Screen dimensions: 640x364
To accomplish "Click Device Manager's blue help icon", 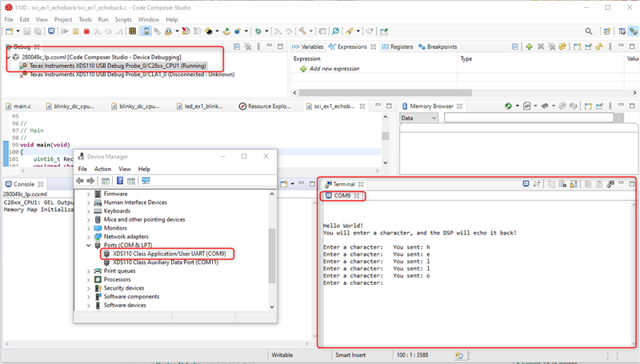I will point(120,180).
